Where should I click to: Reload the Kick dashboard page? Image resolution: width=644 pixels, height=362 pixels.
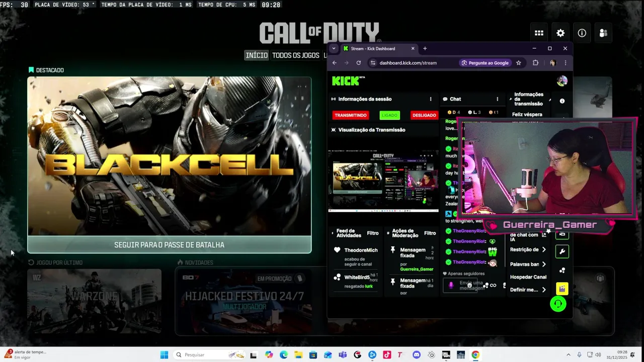click(x=358, y=63)
